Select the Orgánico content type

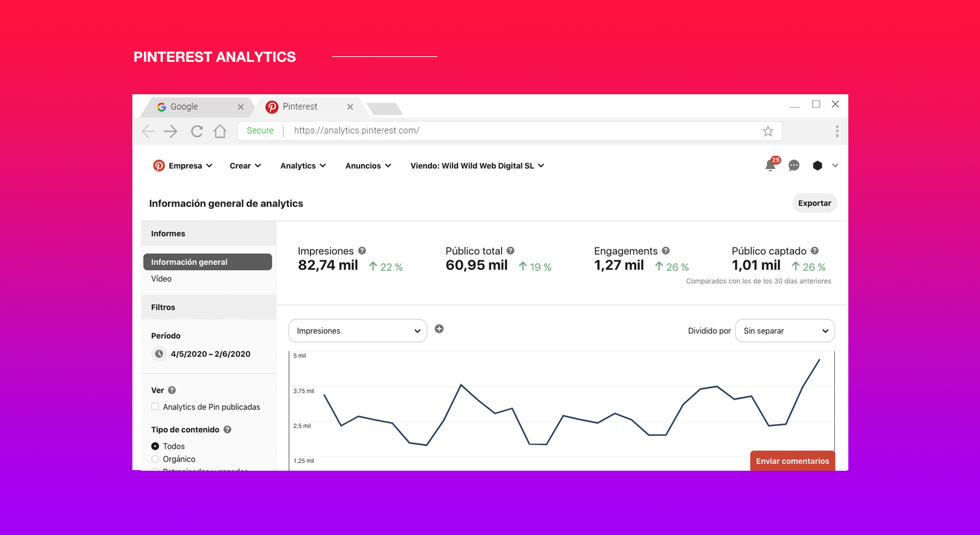155,459
